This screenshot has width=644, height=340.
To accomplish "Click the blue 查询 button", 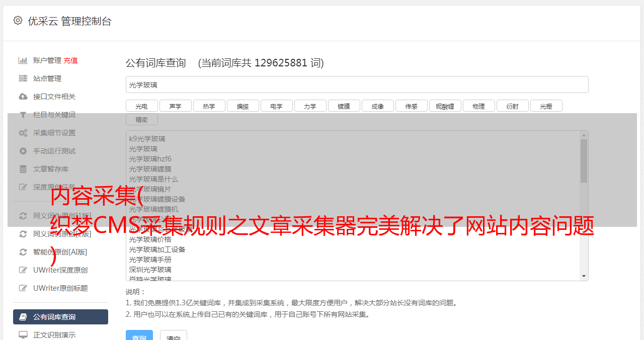I will pyautogui.click(x=139, y=335).
